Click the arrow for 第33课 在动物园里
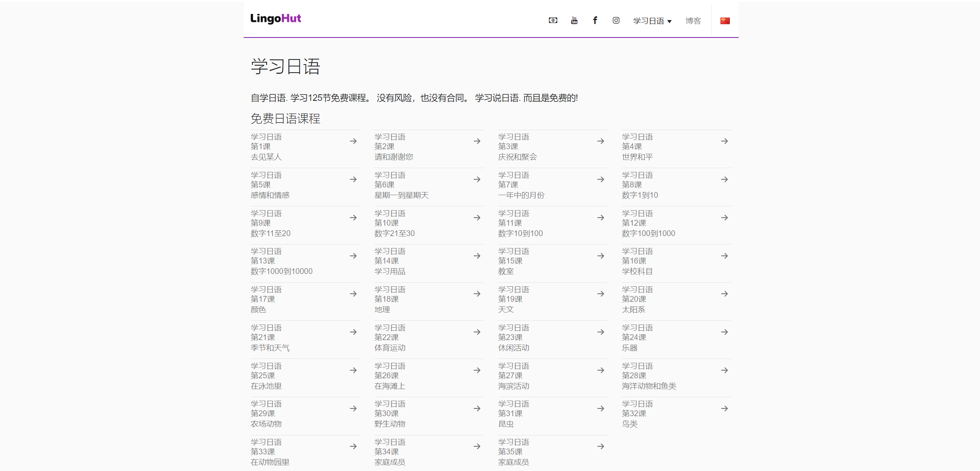 (353, 446)
